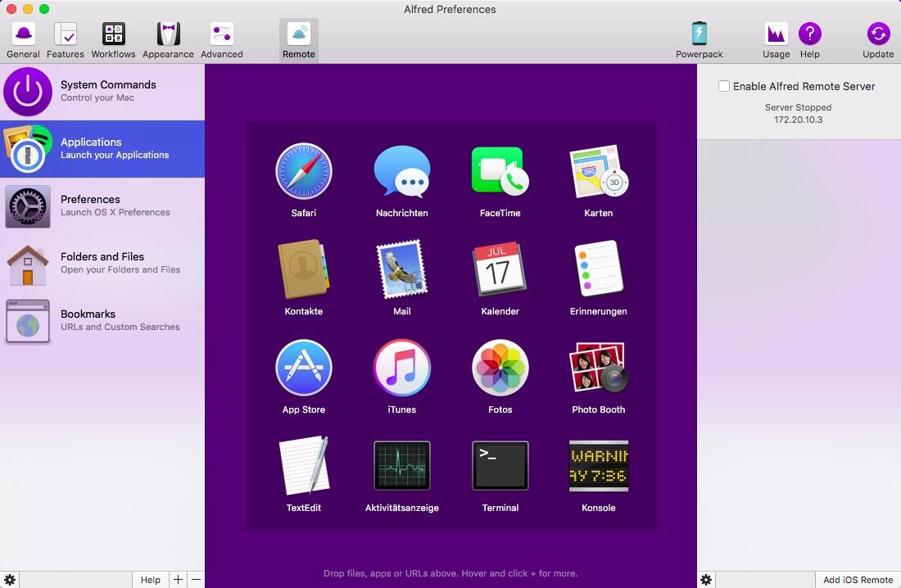Open gear menu beside Add iOS Remote

point(705,579)
